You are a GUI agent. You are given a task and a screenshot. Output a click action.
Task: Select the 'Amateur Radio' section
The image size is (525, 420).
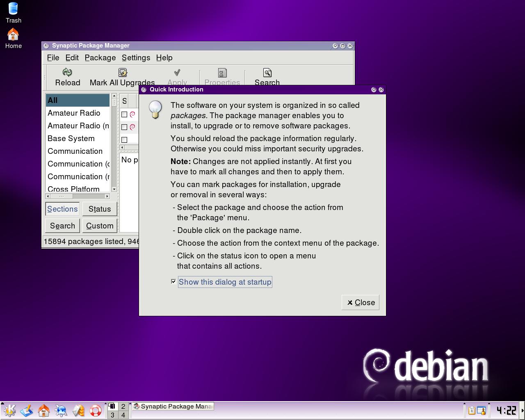coord(78,113)
